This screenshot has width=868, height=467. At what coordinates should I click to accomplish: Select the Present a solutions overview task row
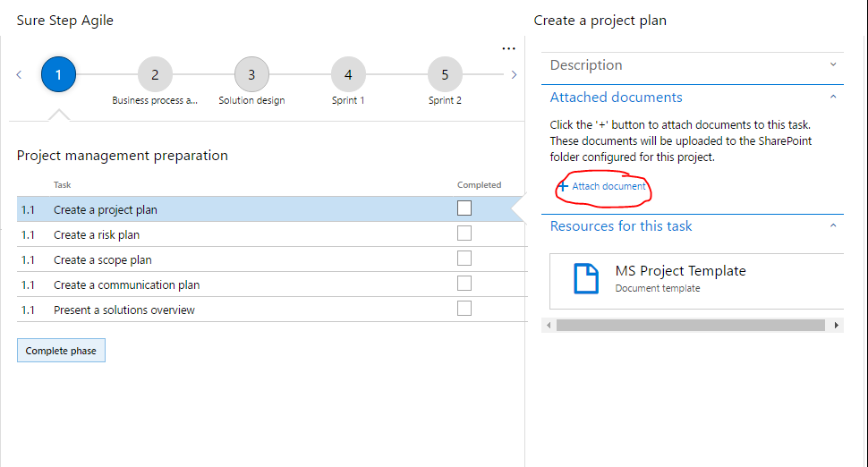[x=123, y=310]
